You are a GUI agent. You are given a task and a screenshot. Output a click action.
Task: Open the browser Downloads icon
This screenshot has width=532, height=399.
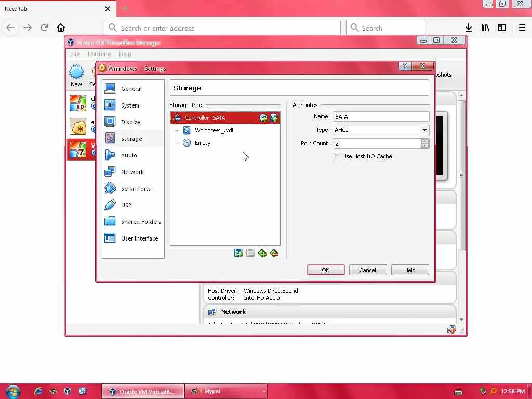(x=469, y=28)
